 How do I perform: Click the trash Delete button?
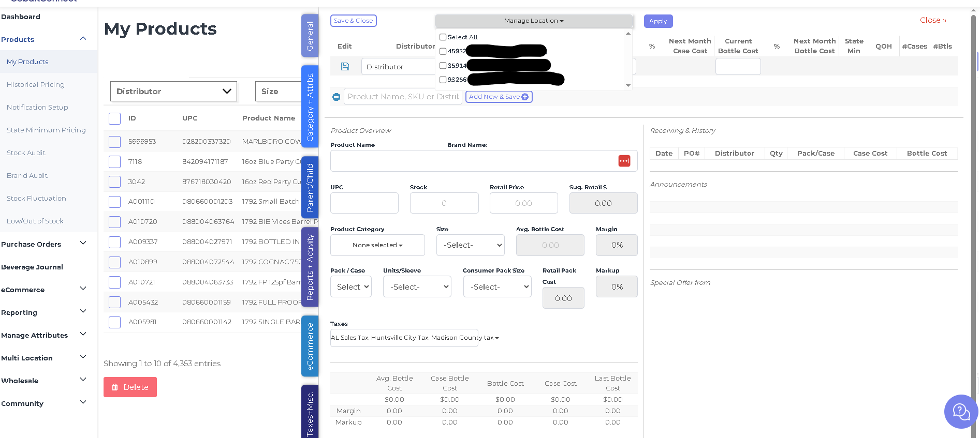click(x=130, y=387)
